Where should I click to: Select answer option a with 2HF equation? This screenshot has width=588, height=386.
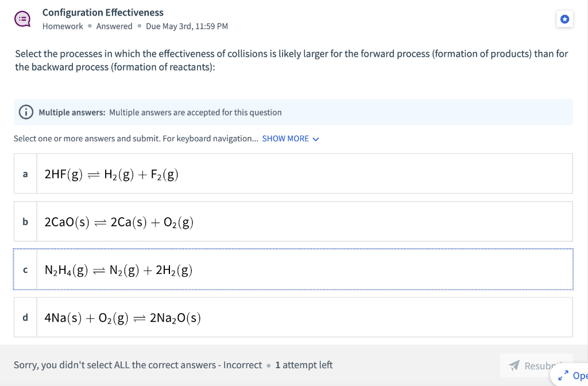coord(293,173)
